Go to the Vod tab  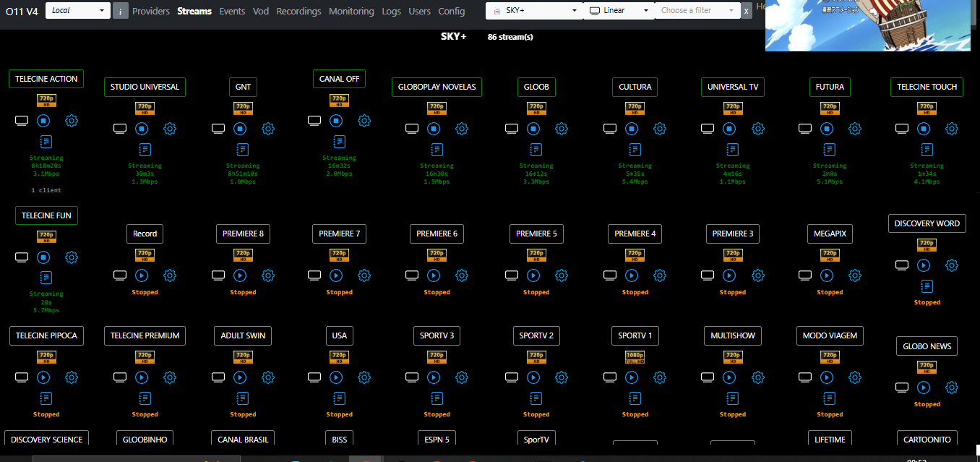pyautogui.click(x=261, y=11)
